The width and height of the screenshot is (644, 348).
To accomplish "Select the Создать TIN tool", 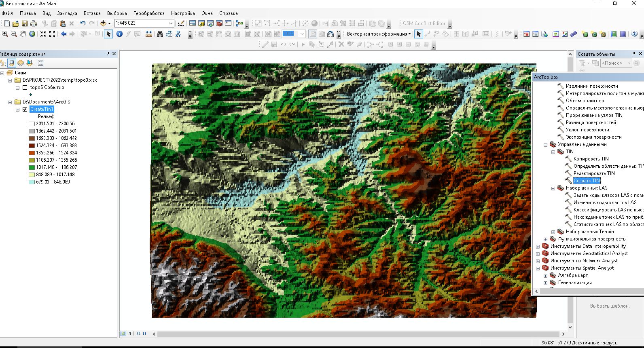I will tap(586, 181).
